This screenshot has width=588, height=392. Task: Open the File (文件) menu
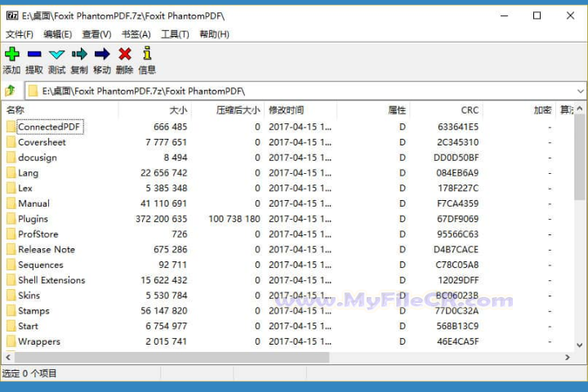(19, 34)
